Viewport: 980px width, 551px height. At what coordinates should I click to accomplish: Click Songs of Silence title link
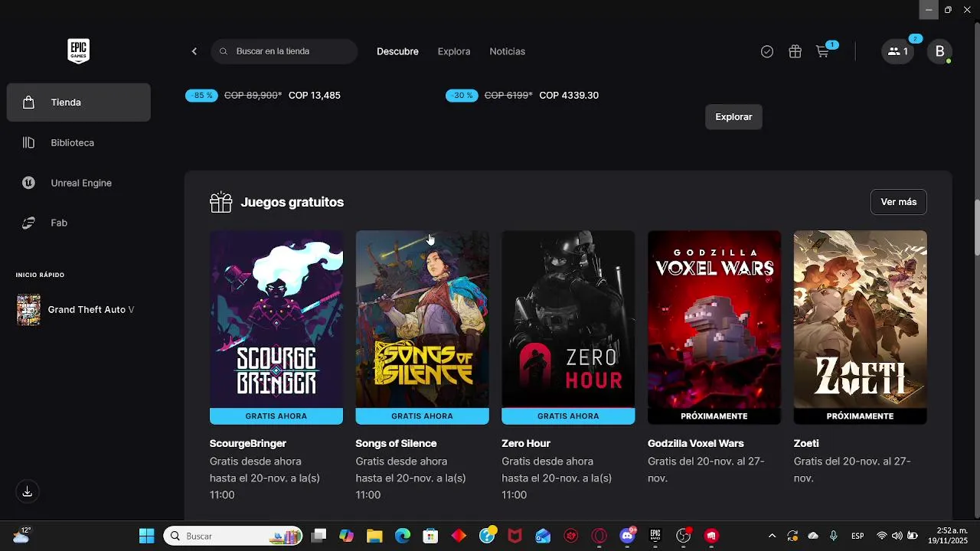pyautogui.click(x=396, y=443)
